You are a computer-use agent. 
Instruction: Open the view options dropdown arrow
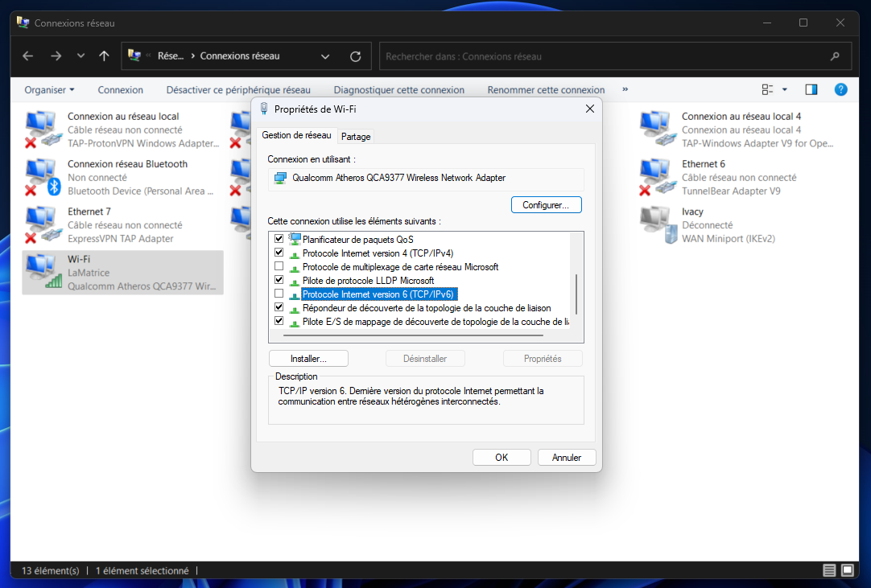[x=785, y=89]
